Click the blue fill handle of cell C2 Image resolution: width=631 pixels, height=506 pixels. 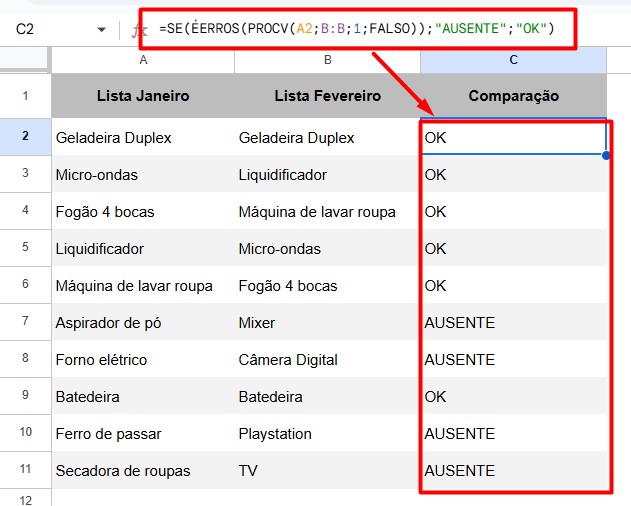606,155
